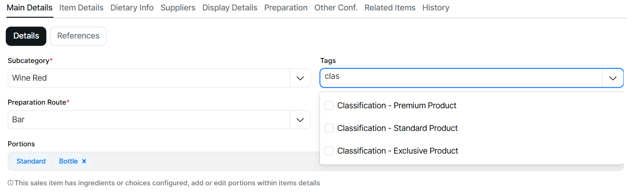
Task: Expand the Preparation Route dropdown arrow
Action: 300,120
